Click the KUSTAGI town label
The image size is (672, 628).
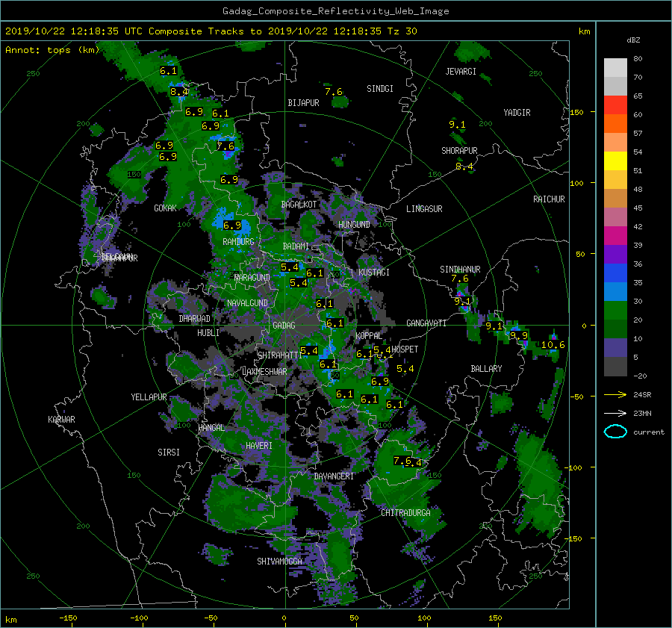tap(374, 273)
